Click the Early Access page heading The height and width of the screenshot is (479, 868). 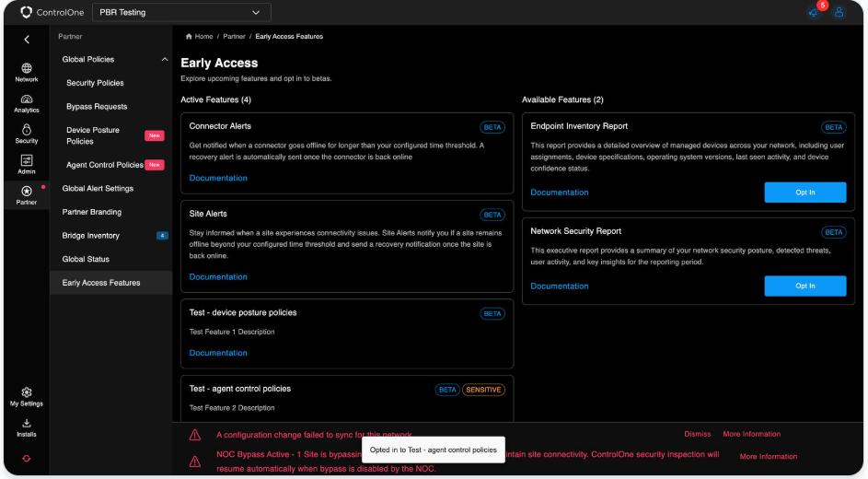point(219,63)
